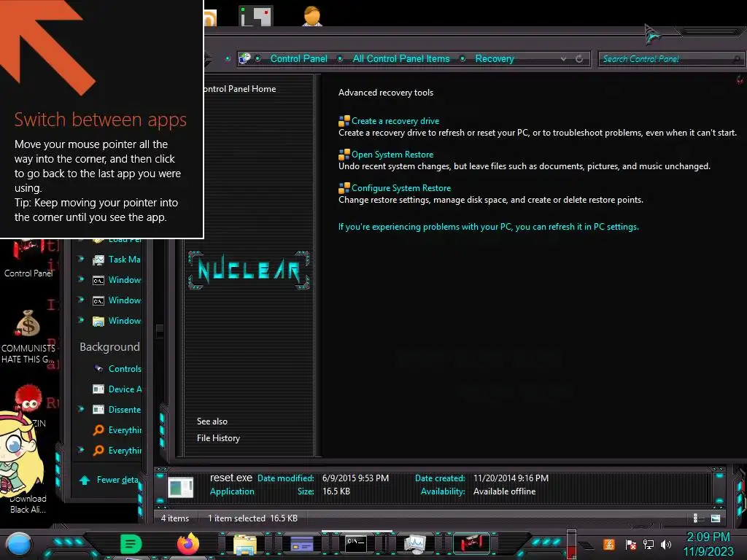Screen dimensions: 747x560
Task: Click the folder icon of the Windows Explorer row
Action: click(98, 322)
